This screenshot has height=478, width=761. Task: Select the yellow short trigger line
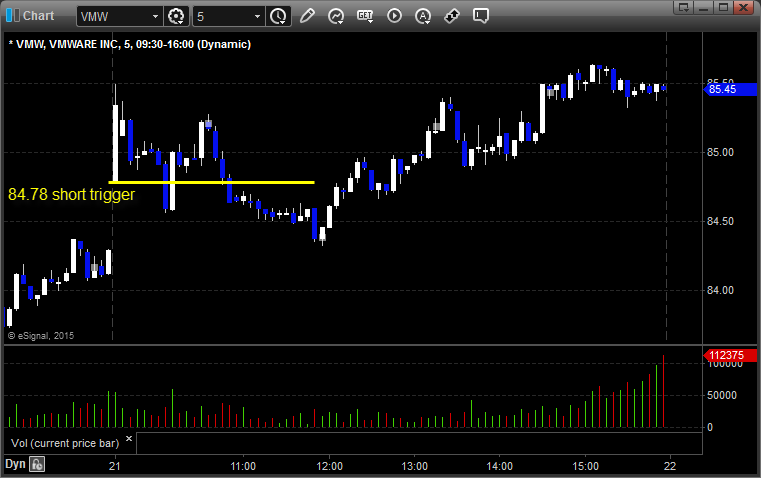(x=212, y=182)
